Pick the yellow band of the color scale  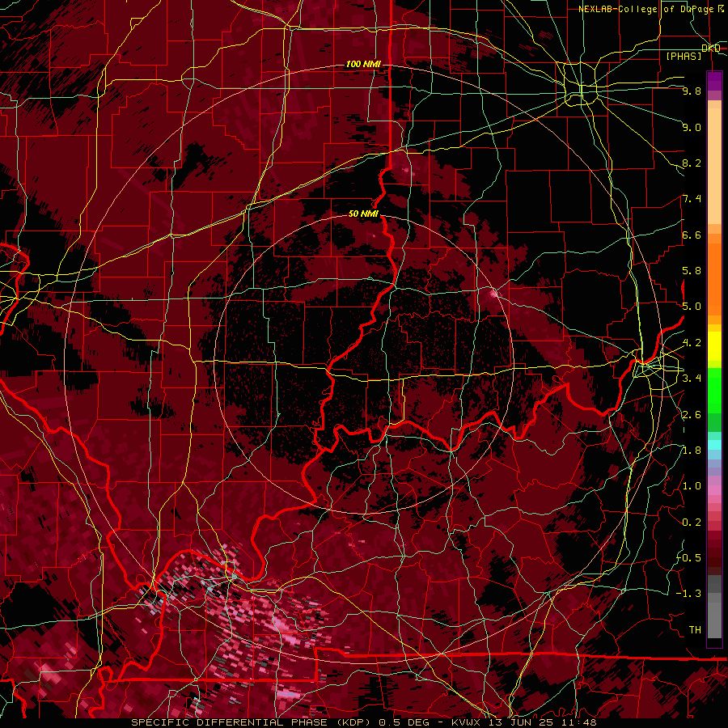tap(714, 346)
